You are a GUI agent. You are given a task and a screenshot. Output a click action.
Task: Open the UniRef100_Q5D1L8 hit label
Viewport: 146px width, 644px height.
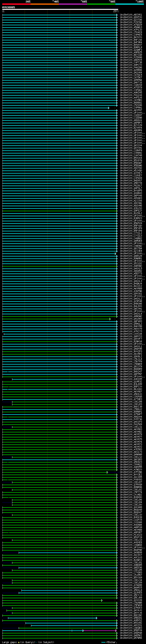(x=131, y=590)
